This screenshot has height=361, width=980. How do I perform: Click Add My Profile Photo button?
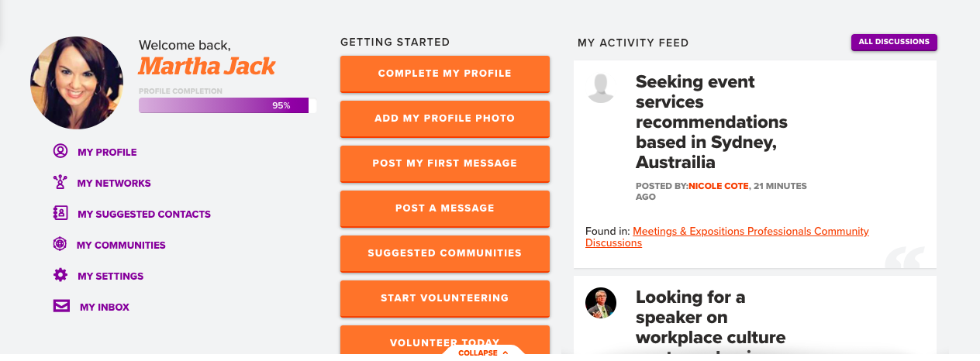444,119
